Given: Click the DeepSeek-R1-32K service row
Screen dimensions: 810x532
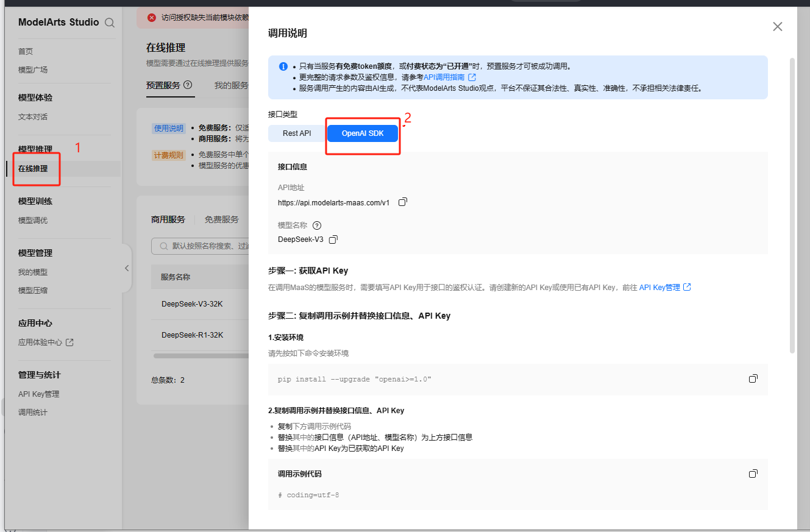Looking at the screenshot, I should click(x=200, y=335).
